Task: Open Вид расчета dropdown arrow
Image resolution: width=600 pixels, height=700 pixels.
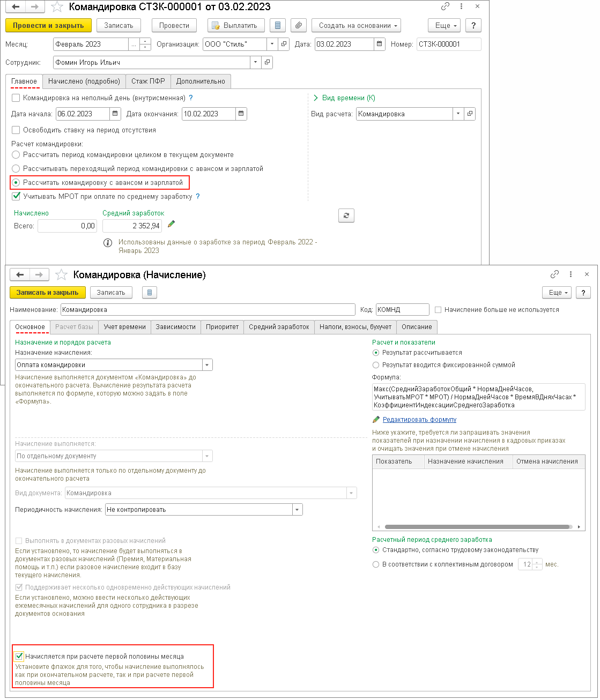Action: 458,114
